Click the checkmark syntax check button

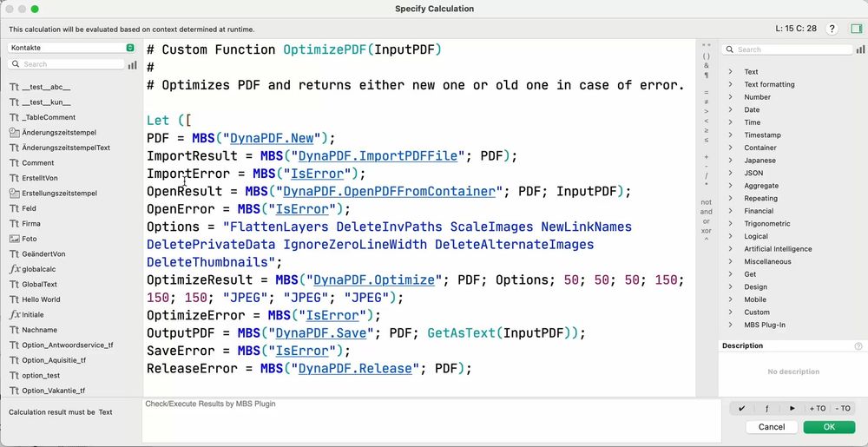point(742,408)
